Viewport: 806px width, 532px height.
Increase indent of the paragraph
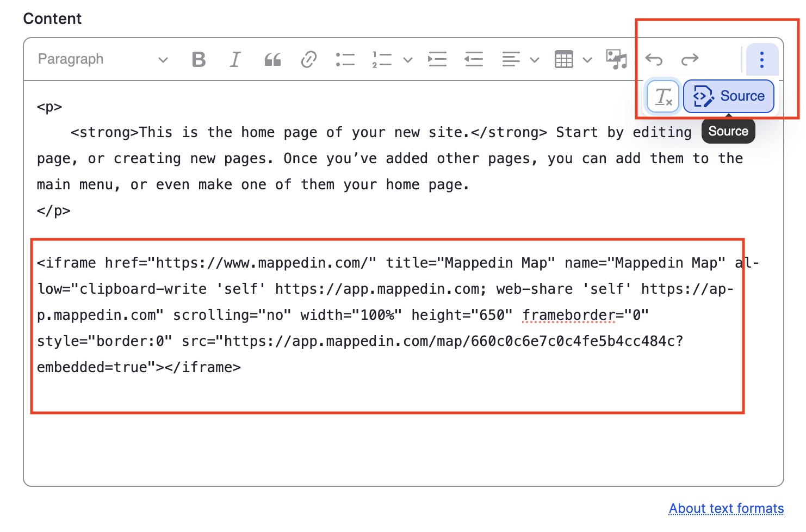click(x=437, y=59)
